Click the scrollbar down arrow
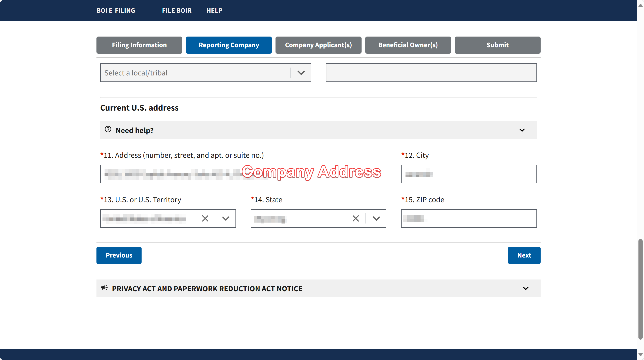The height and width of the screenshot is (360, 644). pos(641,355)
